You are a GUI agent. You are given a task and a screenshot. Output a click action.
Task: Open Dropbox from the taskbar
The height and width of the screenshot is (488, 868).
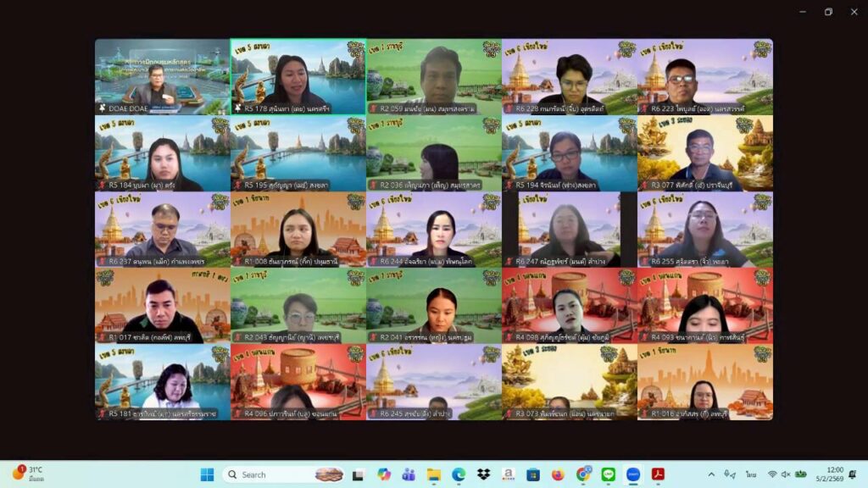coord(483,474)
